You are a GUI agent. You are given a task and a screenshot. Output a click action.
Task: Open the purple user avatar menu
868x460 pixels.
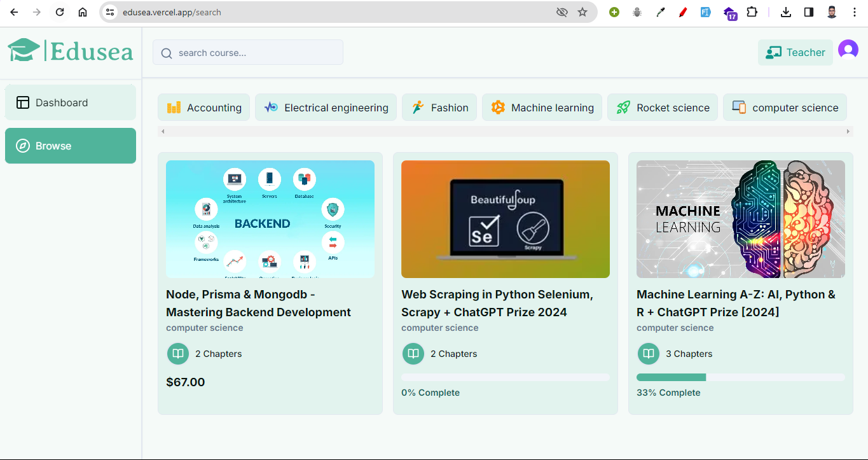848,50
